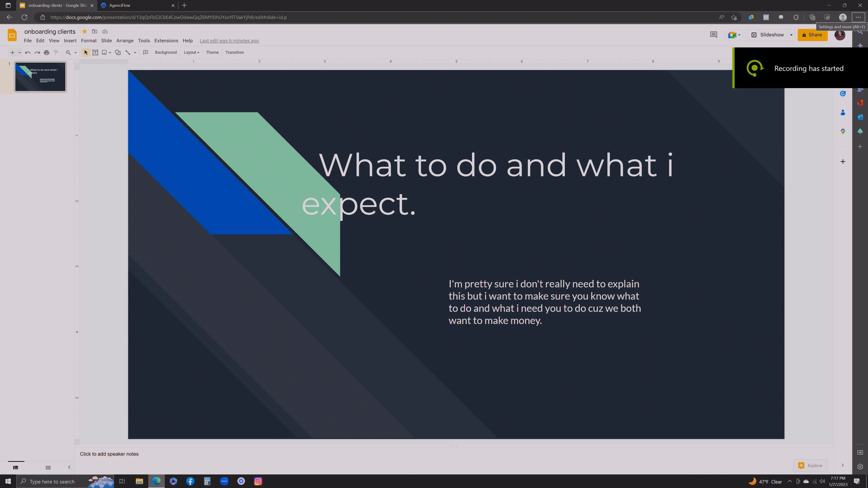
Task: Click the cloud document status icon
Action: [105, 31]
